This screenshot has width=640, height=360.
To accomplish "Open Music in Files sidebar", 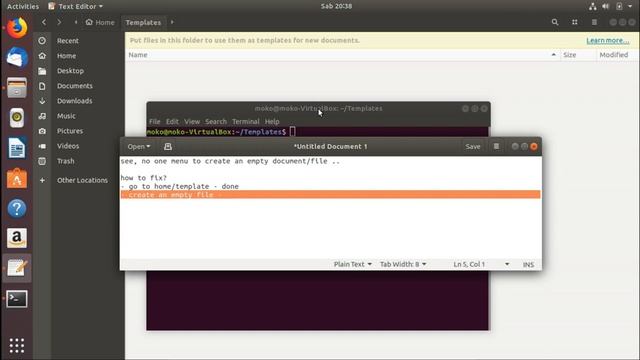I will [x=66, y=116].
